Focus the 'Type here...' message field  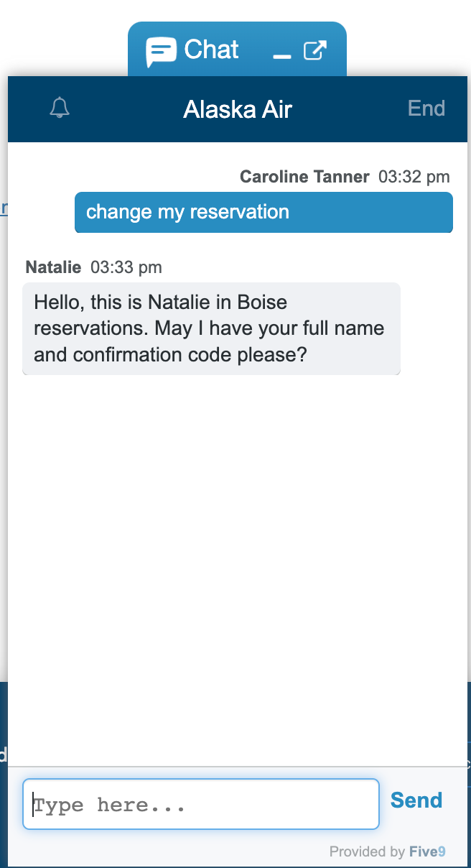pos(201,804)
